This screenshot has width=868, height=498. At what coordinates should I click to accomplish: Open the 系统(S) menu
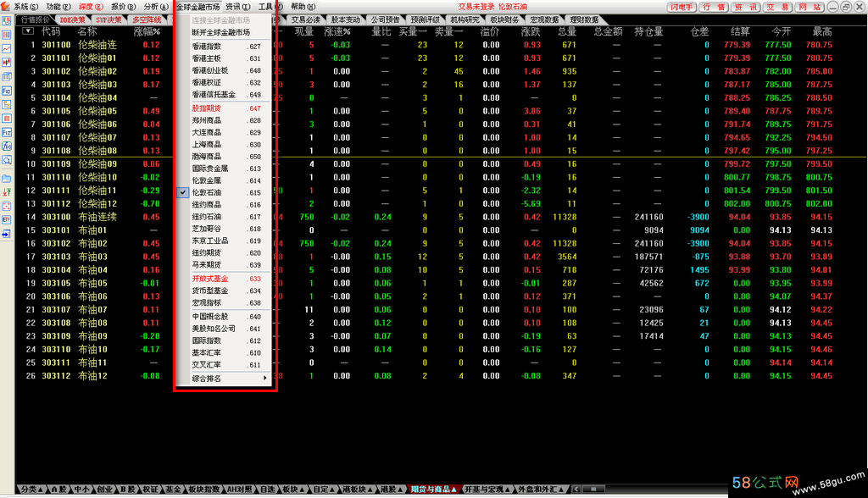(x=26, y=7)
